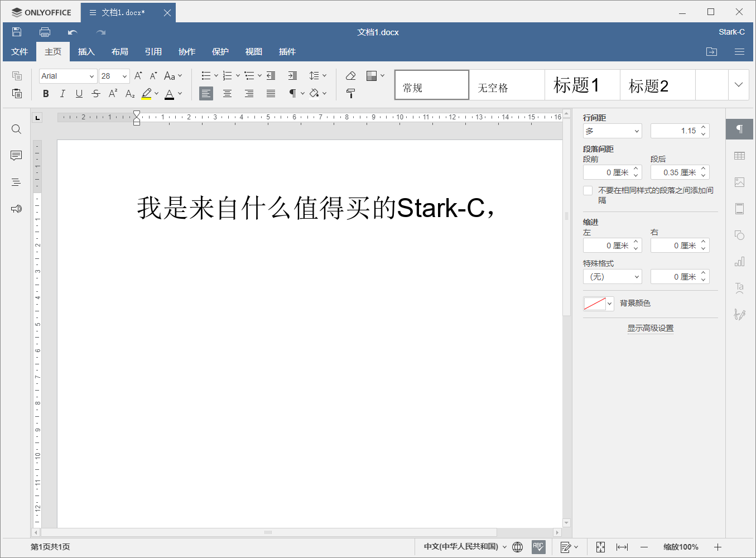Apply the 标题2 style
This screenshot has width=756, height=558.
tap(658, 85)
